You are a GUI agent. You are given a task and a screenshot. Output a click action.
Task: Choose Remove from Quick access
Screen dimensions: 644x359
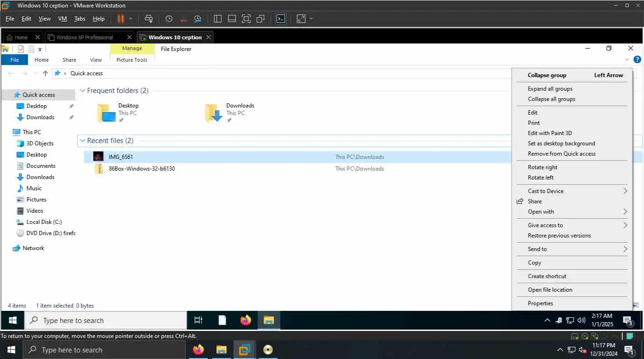(x=562, y=154)
